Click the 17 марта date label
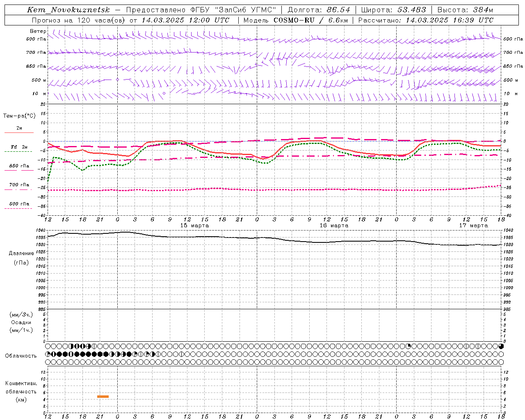 point(473,226)
